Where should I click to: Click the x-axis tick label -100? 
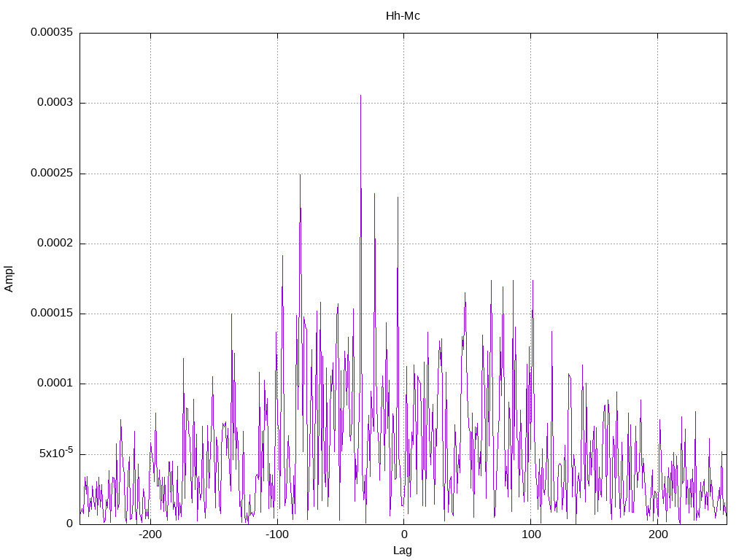point(276,534)
